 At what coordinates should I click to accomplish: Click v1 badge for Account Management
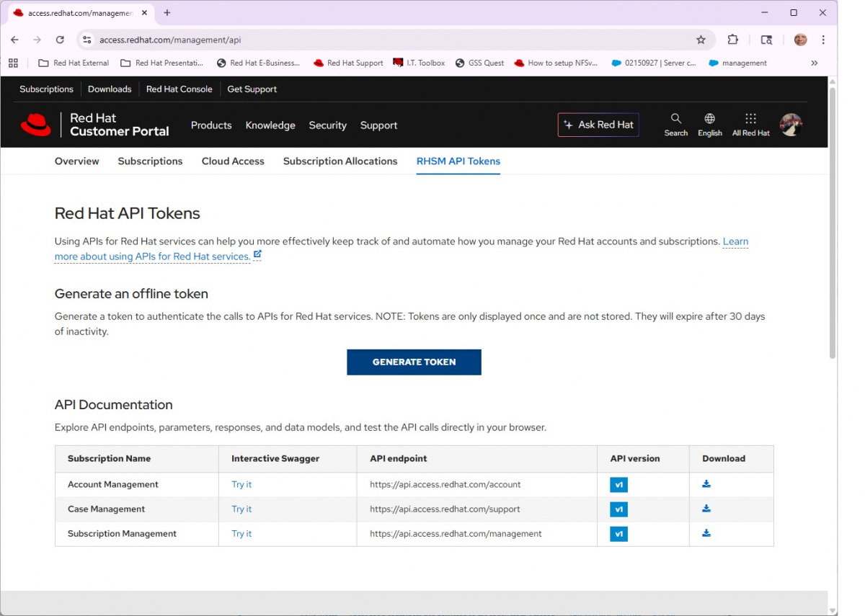pyautogui.click(x=618, y=485)
